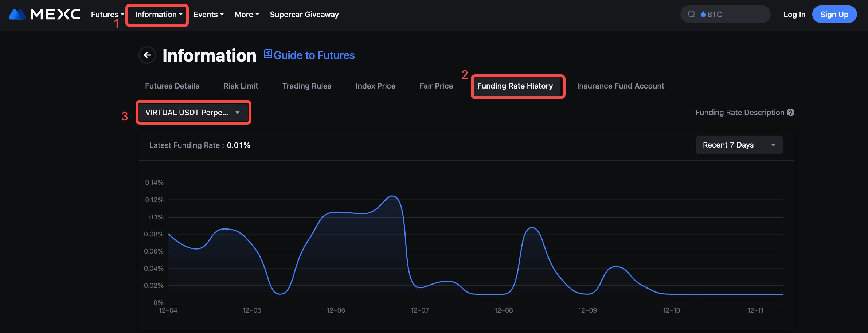Open the VIRTUAL USDT Perpetual pair selector
The width and height of the screenshot is (868, 333).
coord(193,113)
